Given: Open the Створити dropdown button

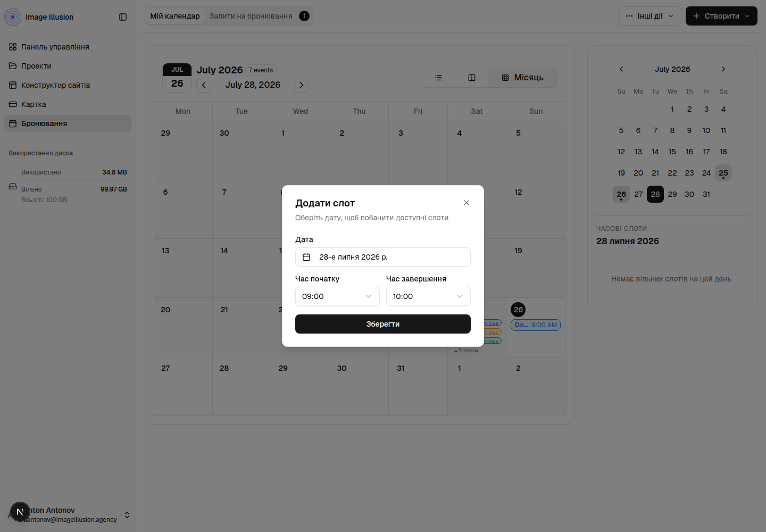Looking at the screenshot, I should 721,16.
